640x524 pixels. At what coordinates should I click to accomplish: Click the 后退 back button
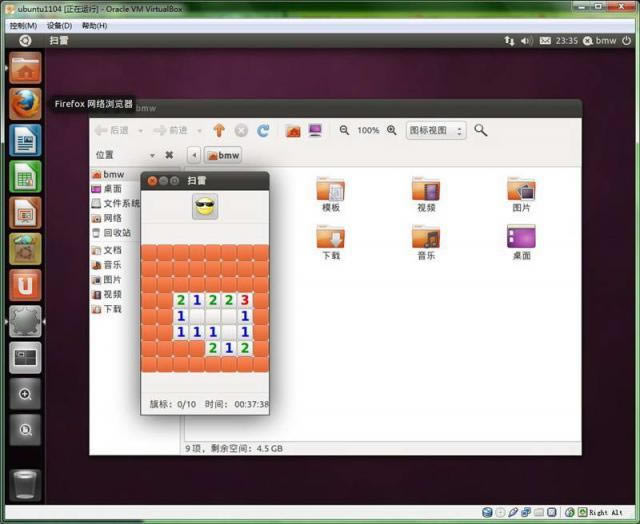(x=112, y=130)
